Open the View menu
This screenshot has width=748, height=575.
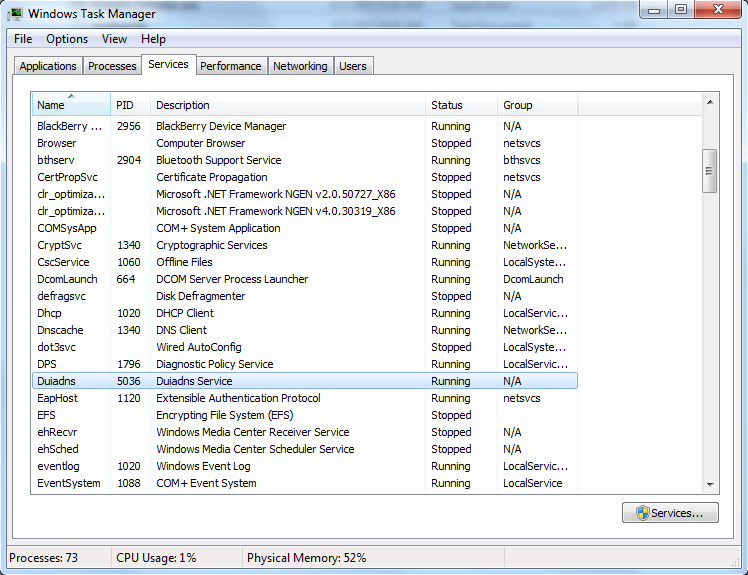114,39
